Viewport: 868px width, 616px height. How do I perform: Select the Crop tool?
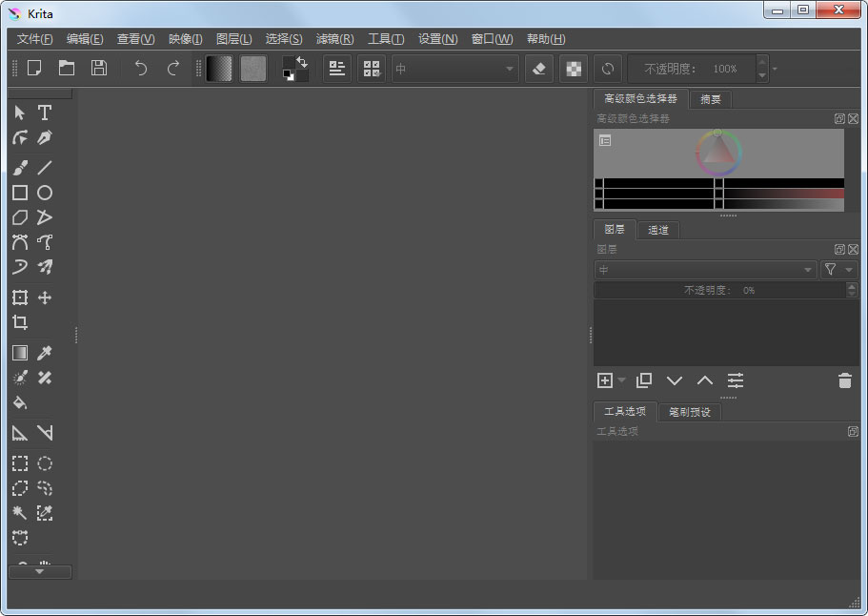19,322
